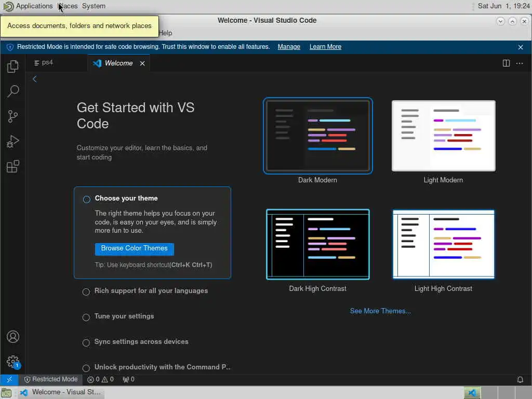The height and width of the screenshot is (399, 532).
Task: Open the See More Themes link
Action: [380, 311]
